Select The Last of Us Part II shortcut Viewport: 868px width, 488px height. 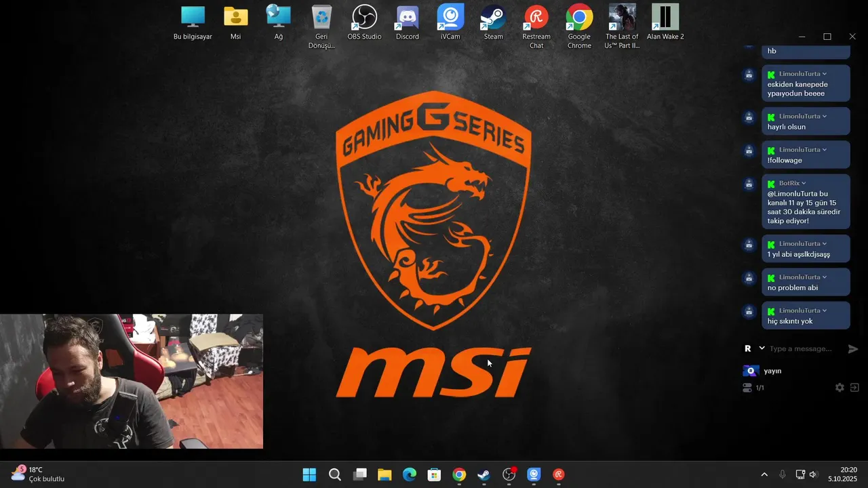tap(622, 27)
